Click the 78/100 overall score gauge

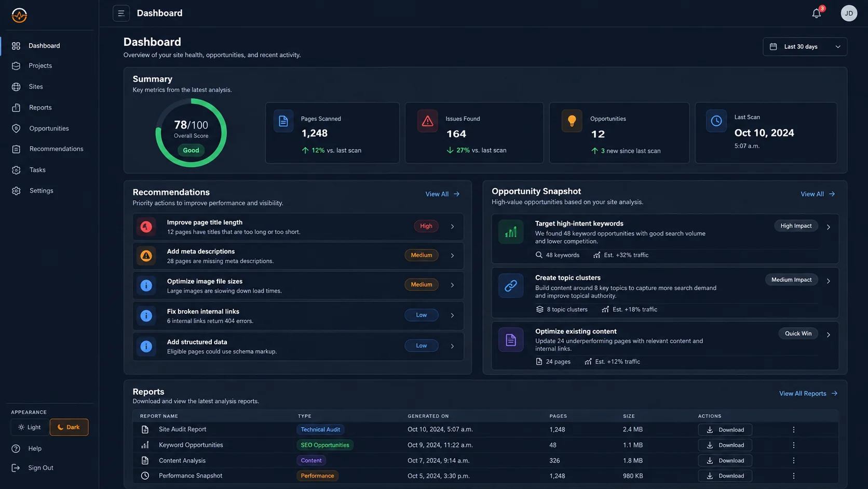tap(191, 133)
